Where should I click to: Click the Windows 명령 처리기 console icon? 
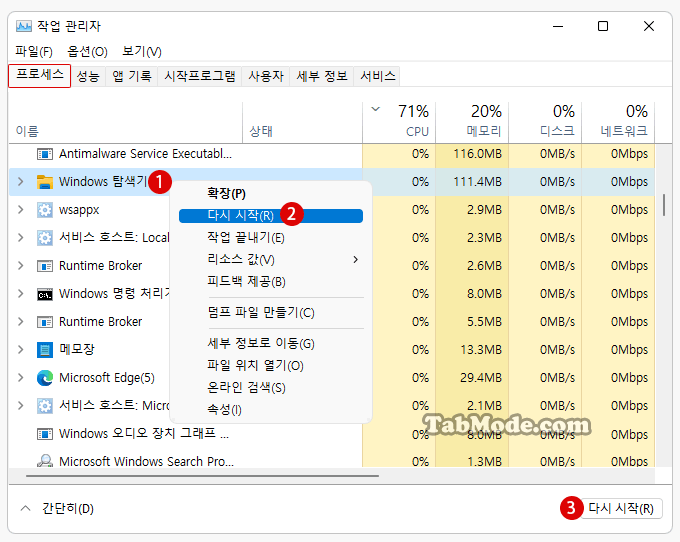click(x=45, y=294)
